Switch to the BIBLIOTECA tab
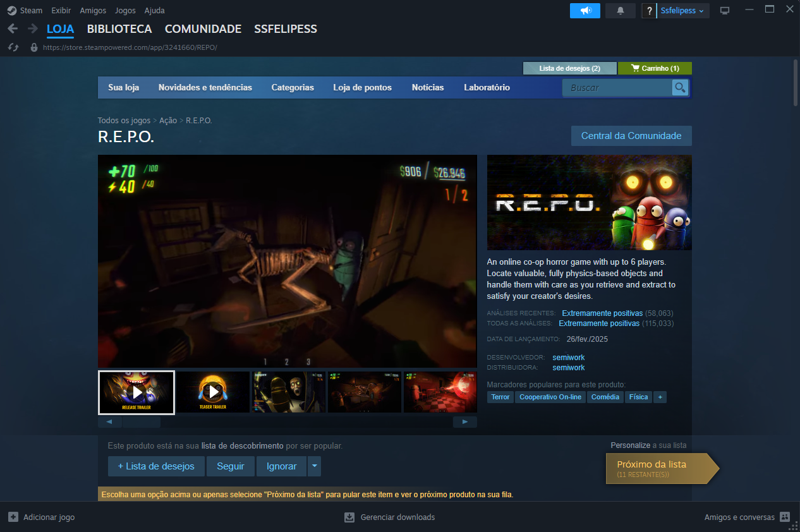Image resolution: width=800 pixels, height=532 pixels. (x=119, y=29)
